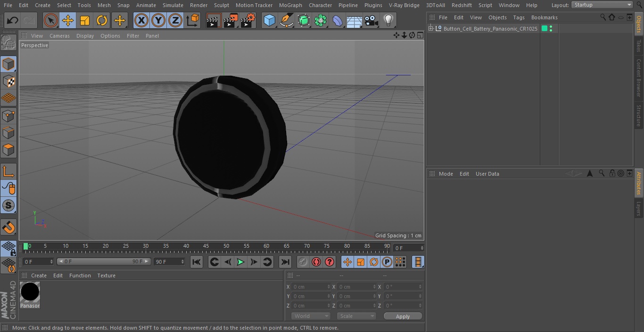Toggle Z axis lock
The image size is (644, 332).
point(175,20)
